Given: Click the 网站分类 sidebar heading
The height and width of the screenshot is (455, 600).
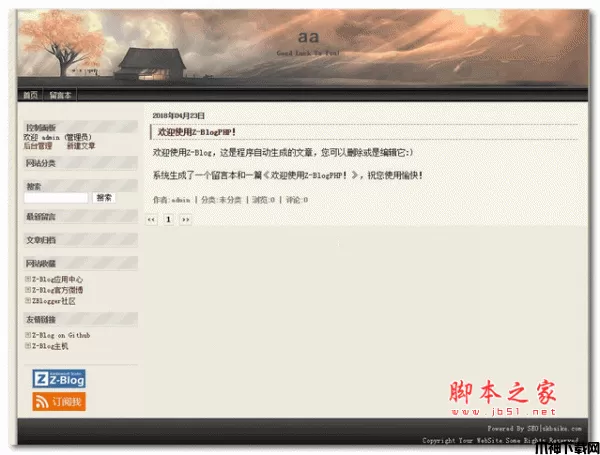Looking at the screenshot, I should [41, 163].
